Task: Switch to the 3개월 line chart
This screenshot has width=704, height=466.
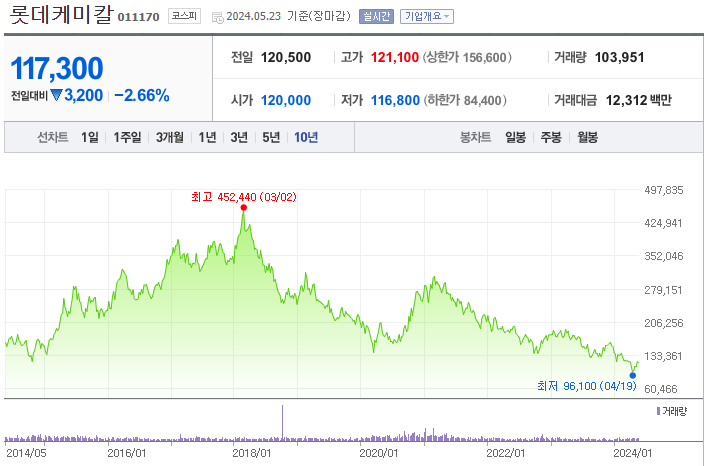Action: coord(170,137)
